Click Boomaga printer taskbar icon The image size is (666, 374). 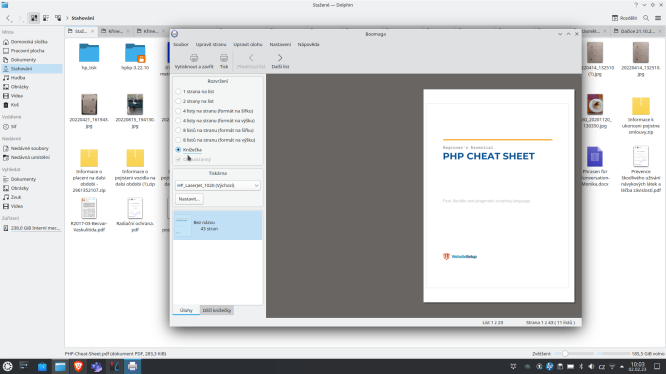click(133, 366)
